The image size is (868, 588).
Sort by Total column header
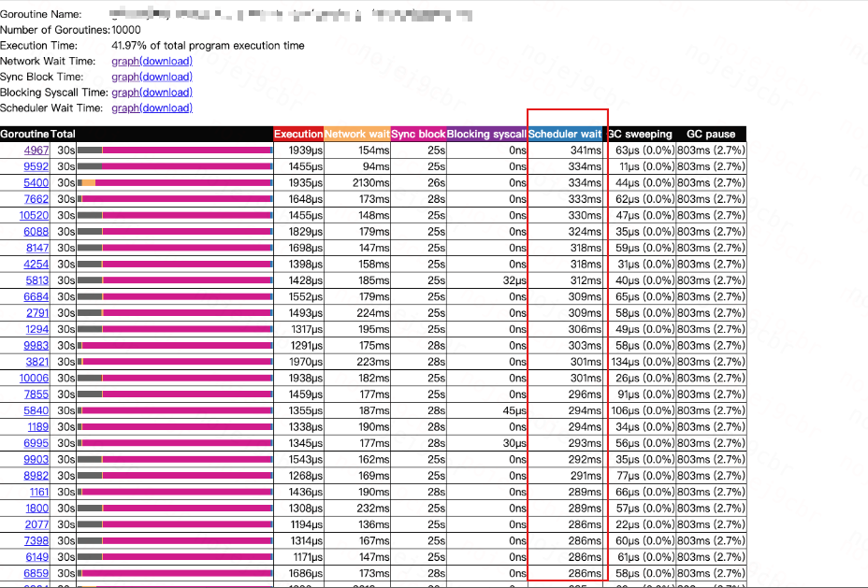[63, 134]
